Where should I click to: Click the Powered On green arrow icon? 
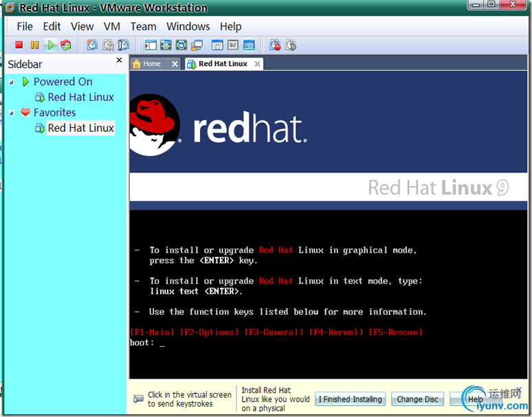[x=25, y=81]
